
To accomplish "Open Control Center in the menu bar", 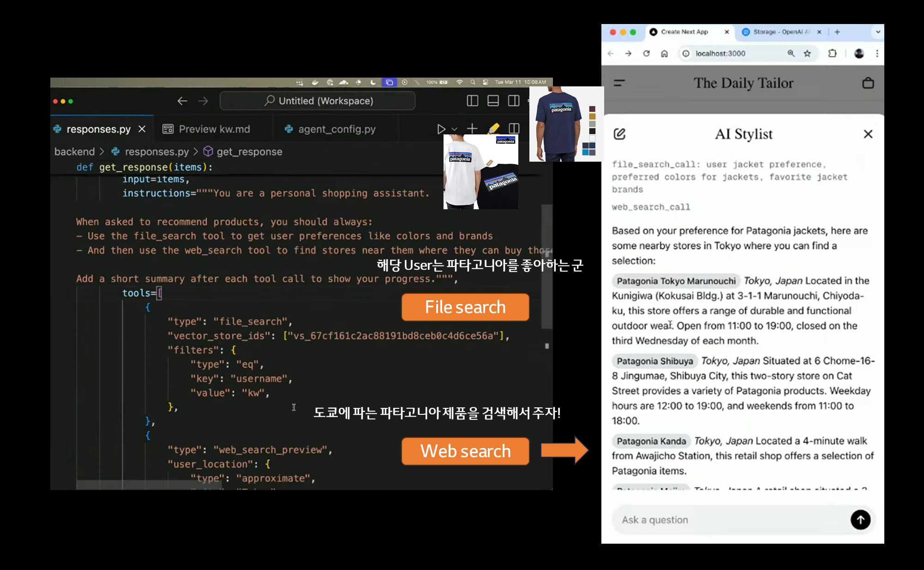I will tap(486, 82).
